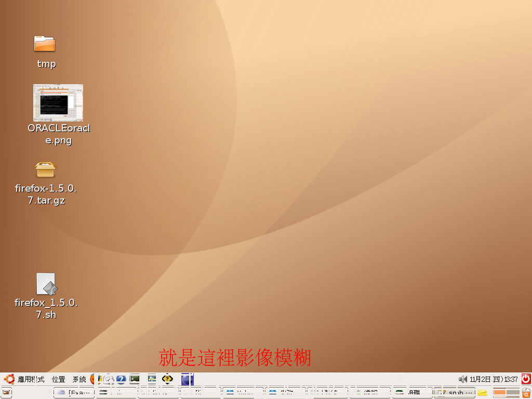Image resolution: width=532 pixels, height=399 pixels.
Task: Toggle the show desktop button
Action: 7,393
